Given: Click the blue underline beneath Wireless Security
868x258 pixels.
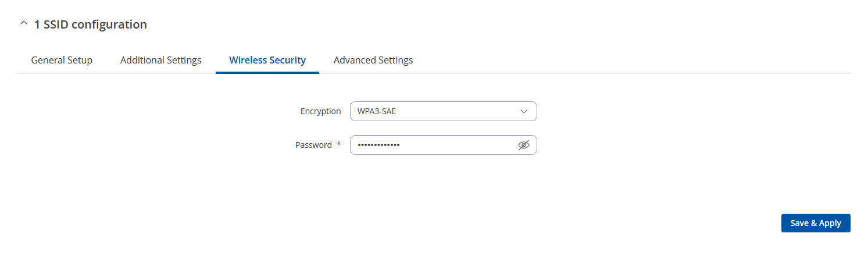Looking at the screenshot, I should pyautogui.click(x=267, y=73).
